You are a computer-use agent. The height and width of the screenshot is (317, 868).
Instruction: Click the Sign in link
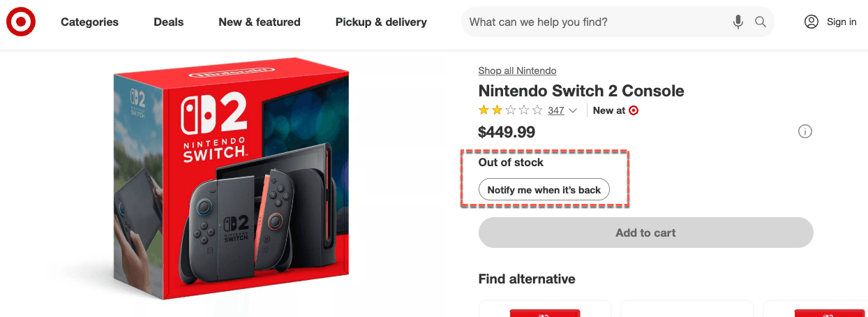841,22
